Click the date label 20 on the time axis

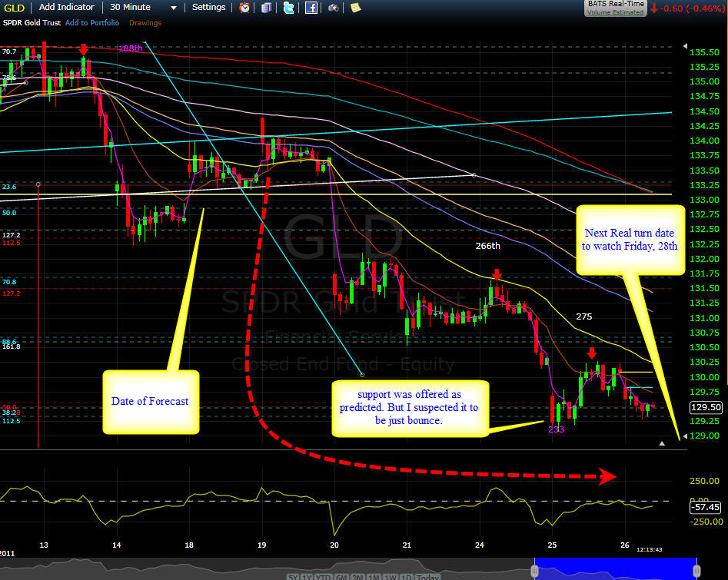(x=334, y=545)
